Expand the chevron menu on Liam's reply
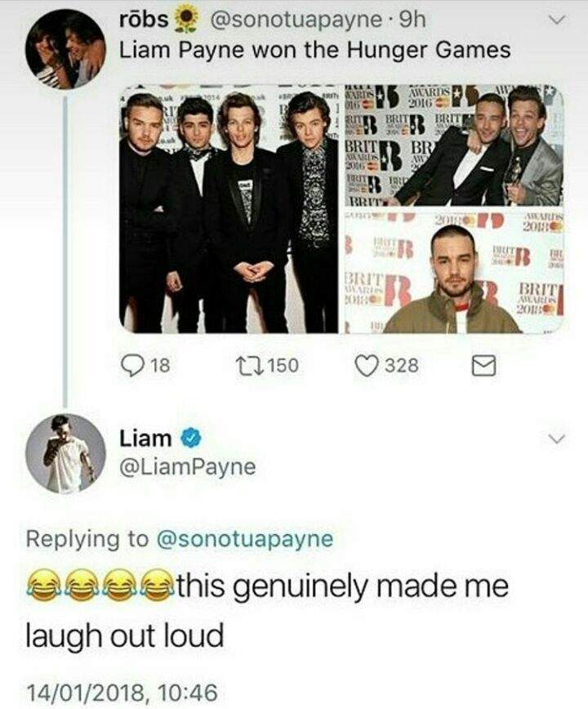The height and width of the screenshot is (709, 588). tap(556, 438)
